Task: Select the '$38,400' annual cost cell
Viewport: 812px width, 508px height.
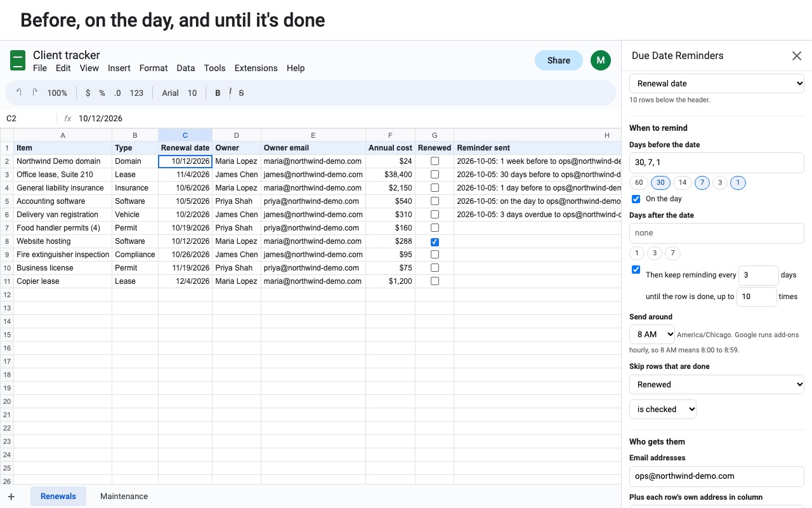Action: point(390,175)
